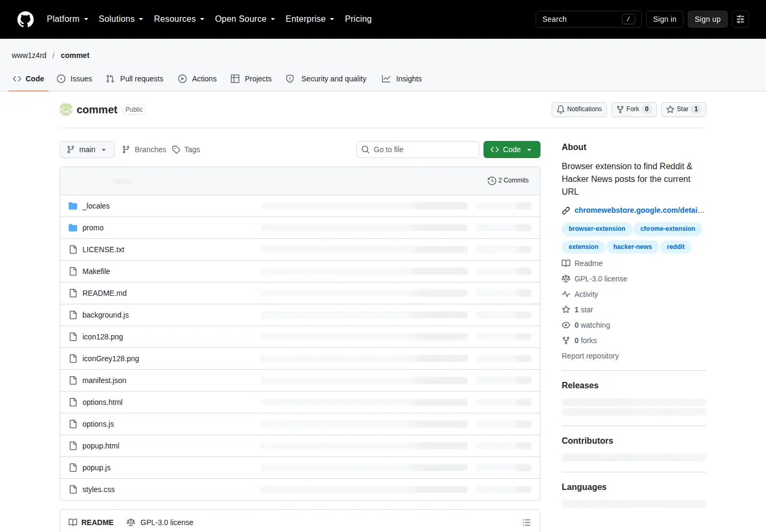Click the link icon beside the Chrome Web Store URL
Screen dimensions: 766x532
click(566, 211)
